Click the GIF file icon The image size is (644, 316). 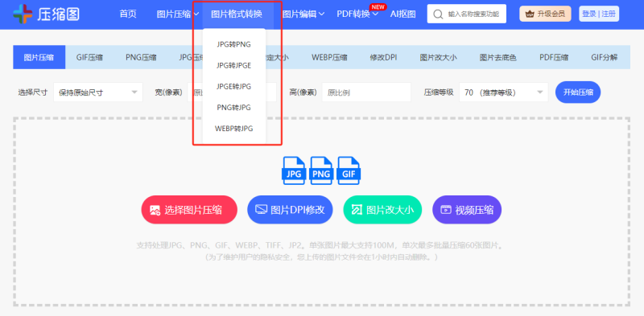[x=349, y=170]
